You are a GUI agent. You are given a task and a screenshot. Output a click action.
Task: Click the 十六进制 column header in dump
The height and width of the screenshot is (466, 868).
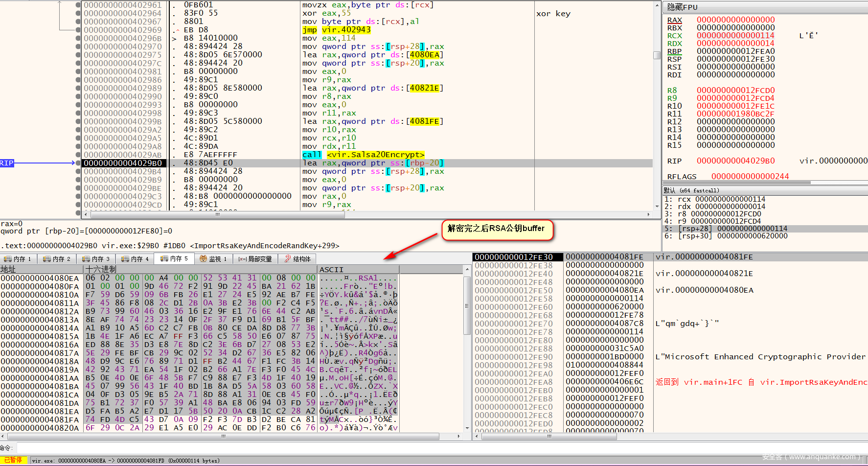tap(101, 269)
